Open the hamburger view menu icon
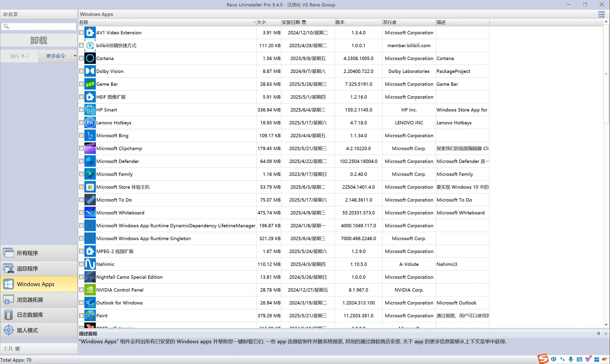 click(601, 14)
